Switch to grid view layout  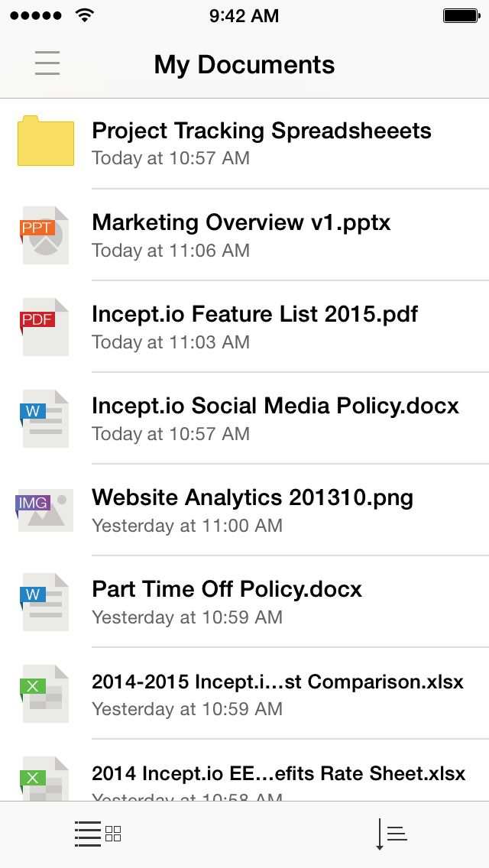(x=112, y=834)
